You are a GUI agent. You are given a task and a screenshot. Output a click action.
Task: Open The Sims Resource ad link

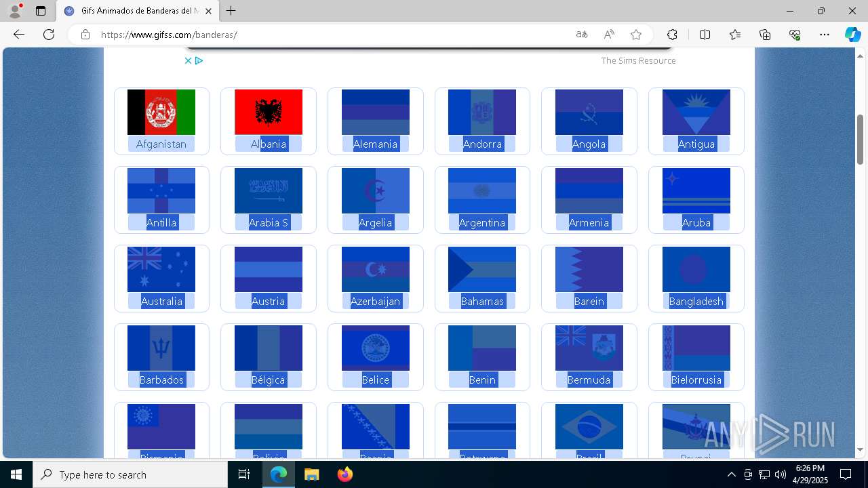coord(638,60)
